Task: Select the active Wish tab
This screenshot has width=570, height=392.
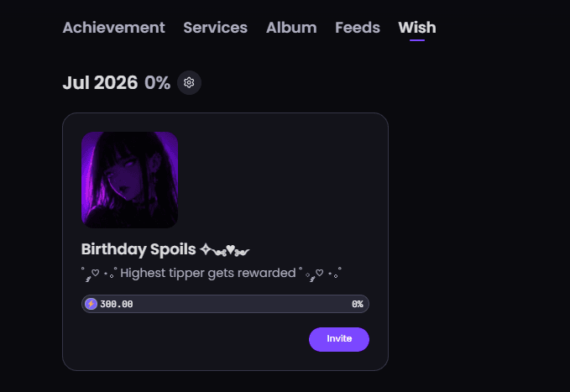Action: tap(417, 28)
